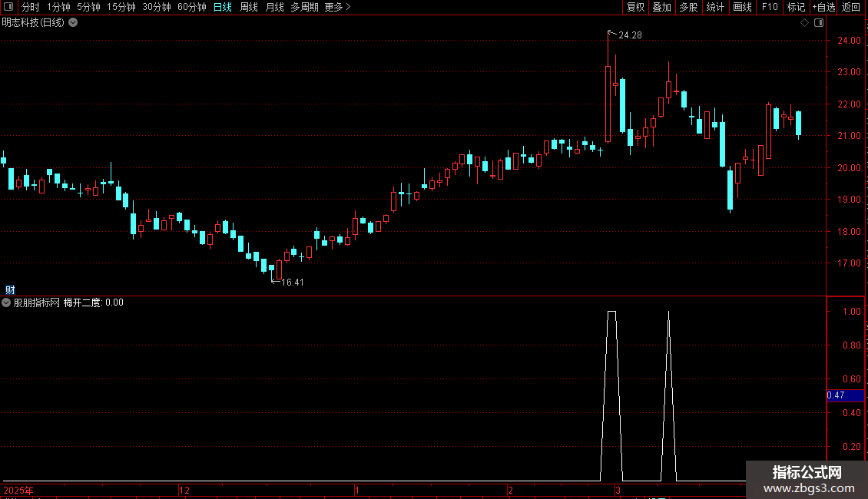The height and width of the screenshot is (499, 868).
Task: Select the 15分钟 period tab
Action: (121, 7)
